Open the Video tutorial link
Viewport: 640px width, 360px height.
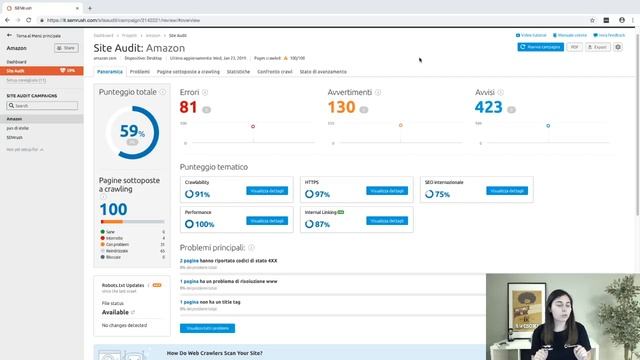pyautogui.click(x=531, y=36)
